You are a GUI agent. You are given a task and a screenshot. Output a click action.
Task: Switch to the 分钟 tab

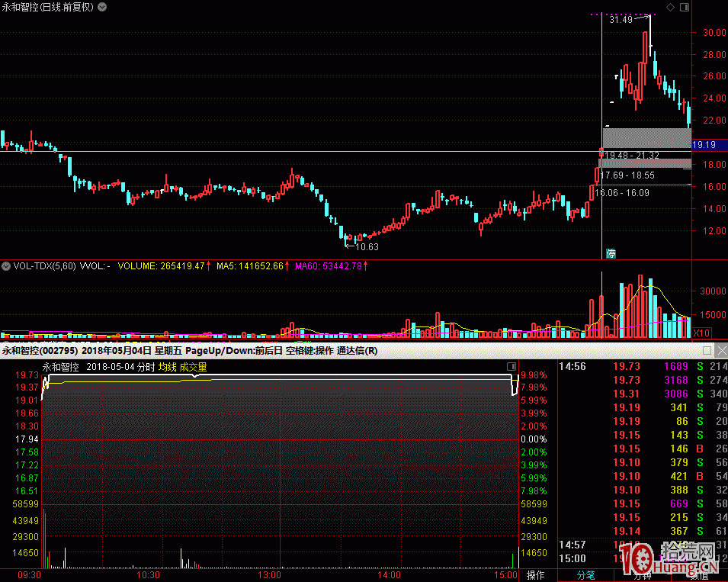coord(642,575)
